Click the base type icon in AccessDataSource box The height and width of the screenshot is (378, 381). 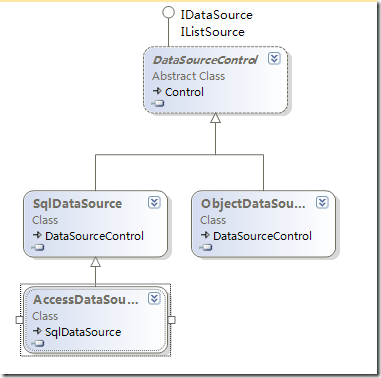[x=38, y=343]
